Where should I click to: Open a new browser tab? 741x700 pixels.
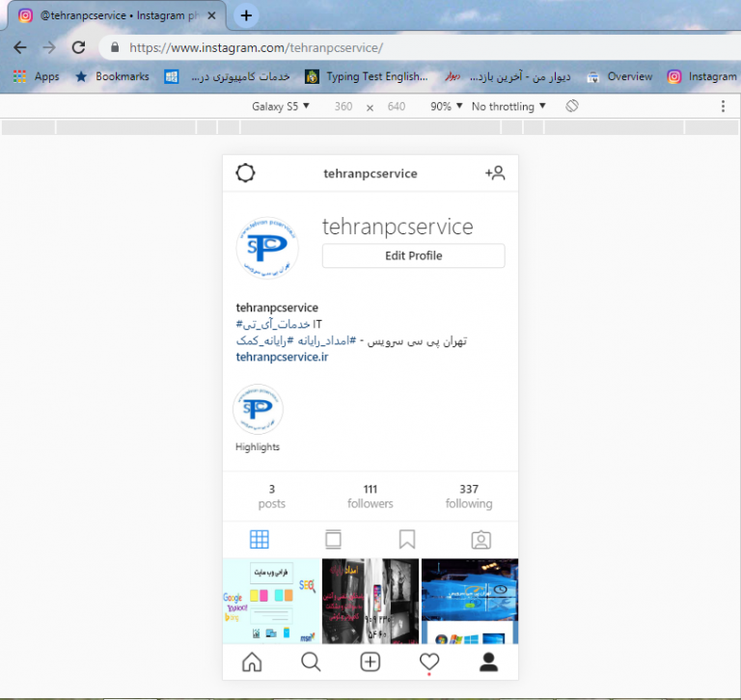247,15
